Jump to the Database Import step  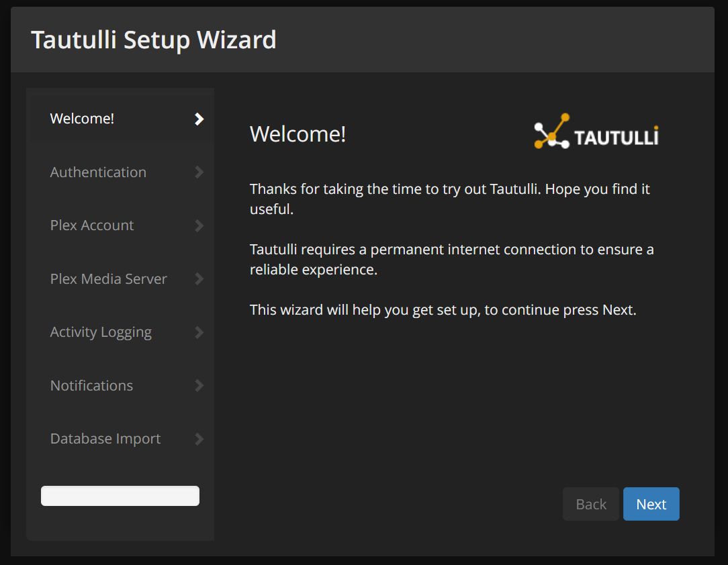(x=105, y=439)
